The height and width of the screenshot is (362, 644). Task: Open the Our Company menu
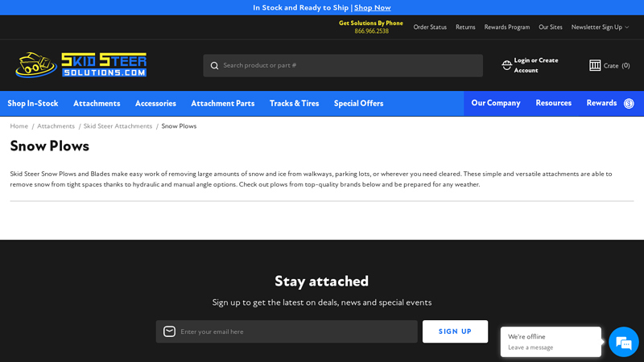pos(496,104)
